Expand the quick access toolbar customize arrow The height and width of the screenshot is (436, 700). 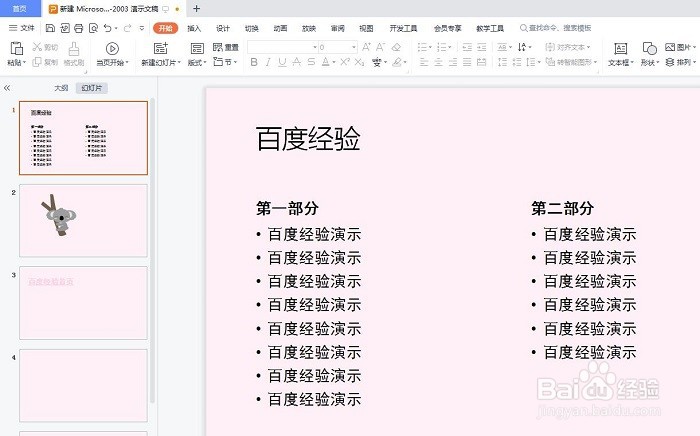click(x=142, y=28)
